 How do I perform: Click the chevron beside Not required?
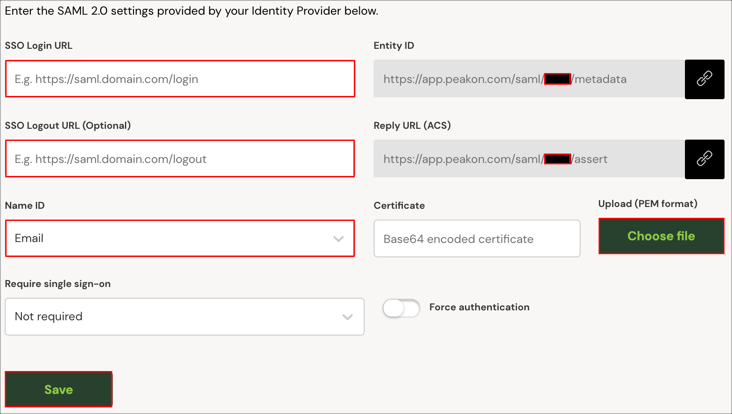pyautogui.click(x=347, y=317)
